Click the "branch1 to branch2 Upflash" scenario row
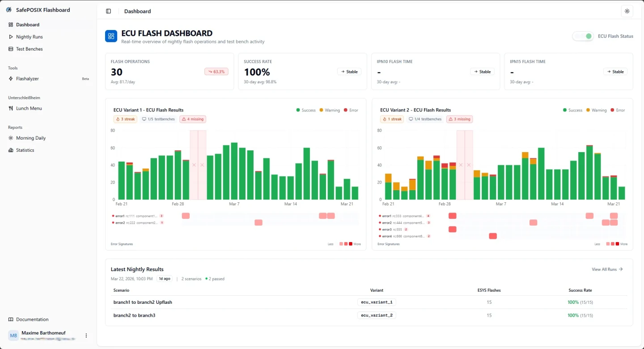 point(369,302)
